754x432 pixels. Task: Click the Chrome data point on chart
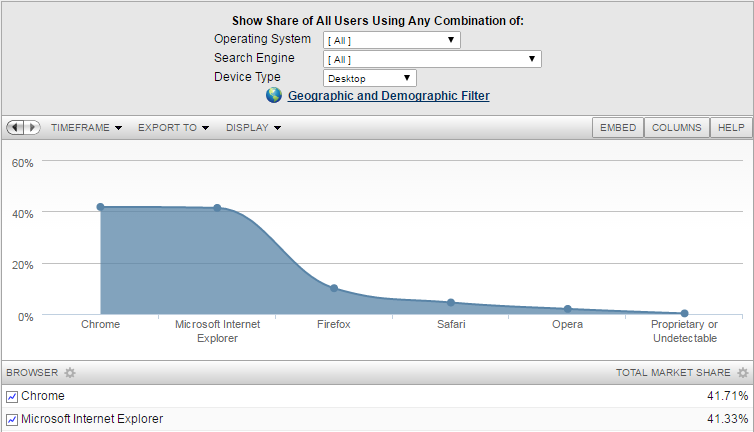point(100,207)
